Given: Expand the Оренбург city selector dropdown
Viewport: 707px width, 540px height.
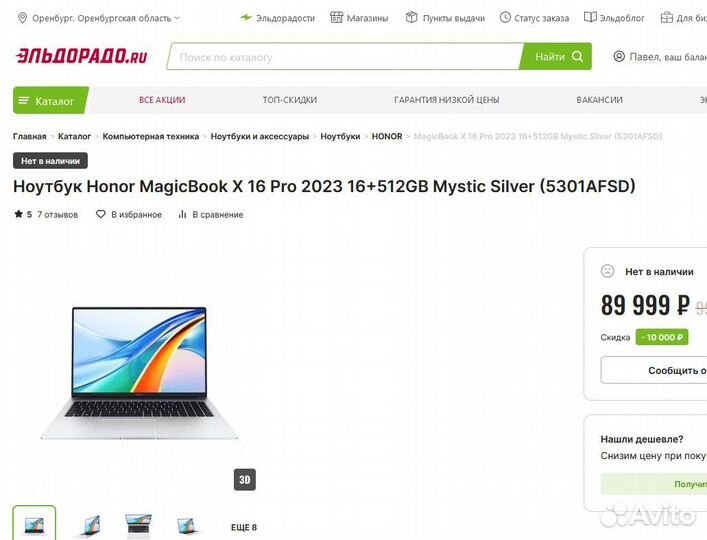Looking at the screenshot, I should (x=177, y=18).
